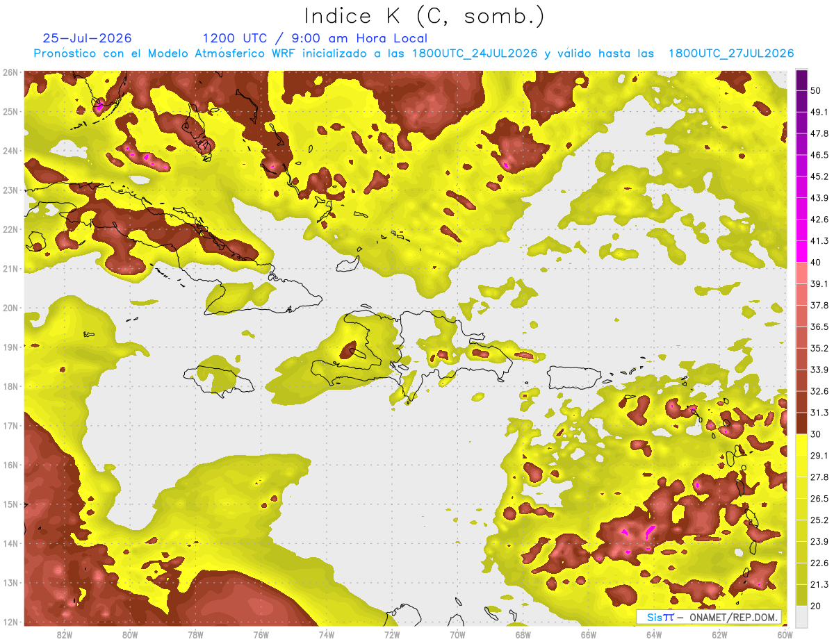Click the color bar label "31.3"
This screenshot has height=644, width=834.
[x=819, y=413]
